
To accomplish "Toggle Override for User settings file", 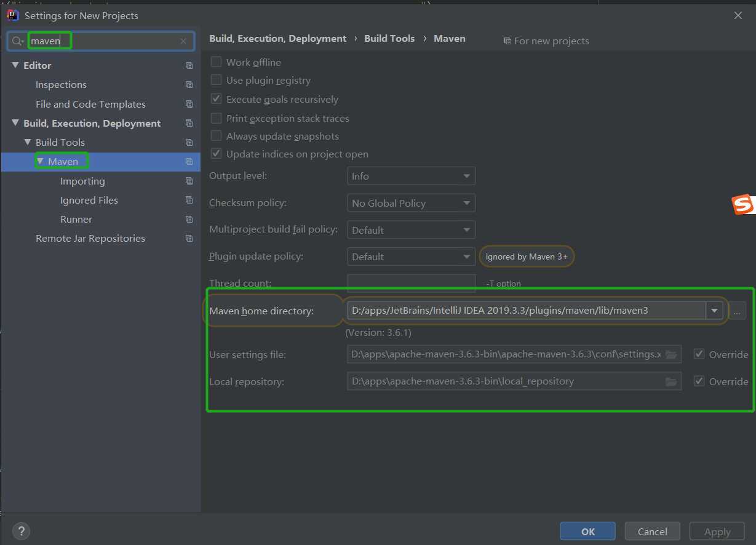I will (699, 354).
